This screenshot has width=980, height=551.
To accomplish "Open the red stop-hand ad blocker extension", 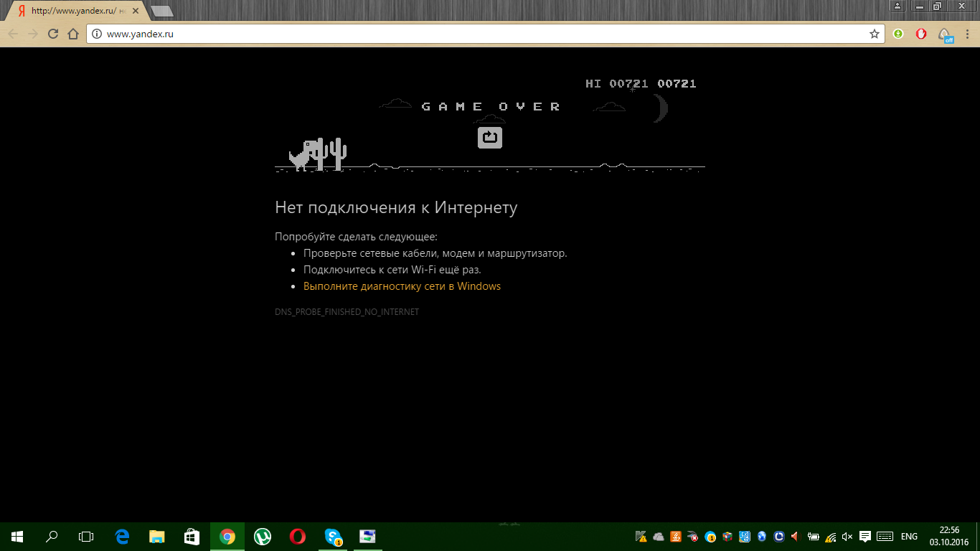I will pos(921,34).
